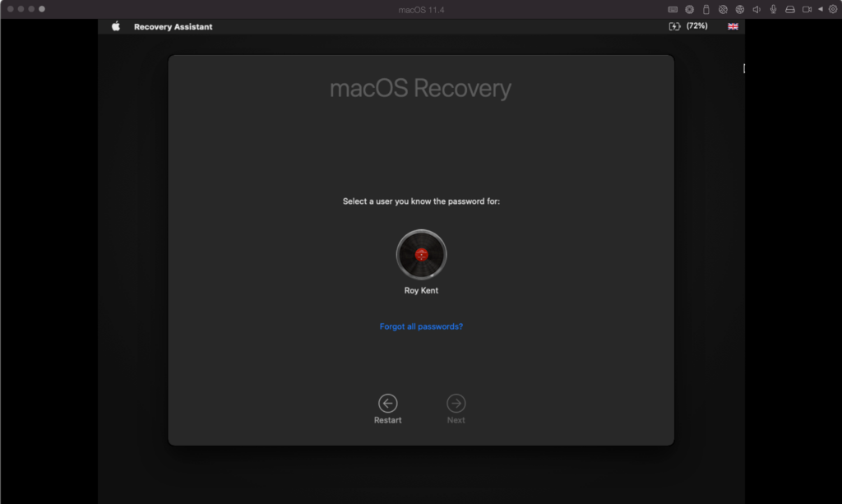
Task: Click the scrollbar on the right edge
Action: coord(744,69)
